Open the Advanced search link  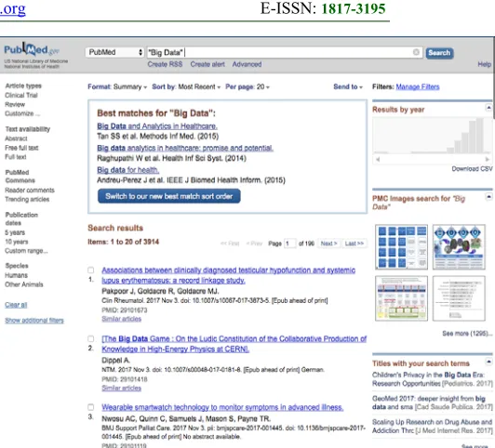247,64
